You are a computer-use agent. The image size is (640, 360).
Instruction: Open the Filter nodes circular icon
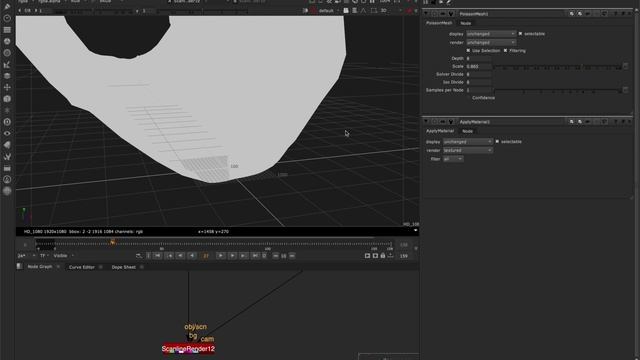[x=7, y=53]
